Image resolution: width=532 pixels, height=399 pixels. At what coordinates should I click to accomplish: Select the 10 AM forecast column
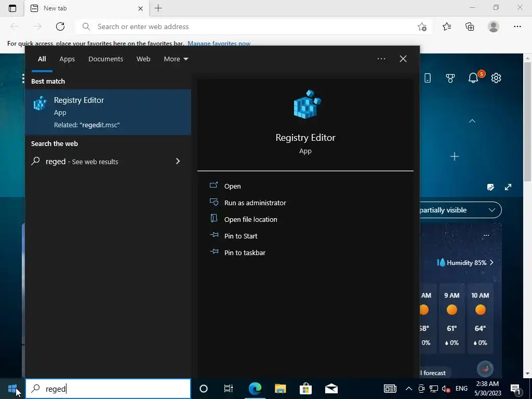click(x=480, y=318)
